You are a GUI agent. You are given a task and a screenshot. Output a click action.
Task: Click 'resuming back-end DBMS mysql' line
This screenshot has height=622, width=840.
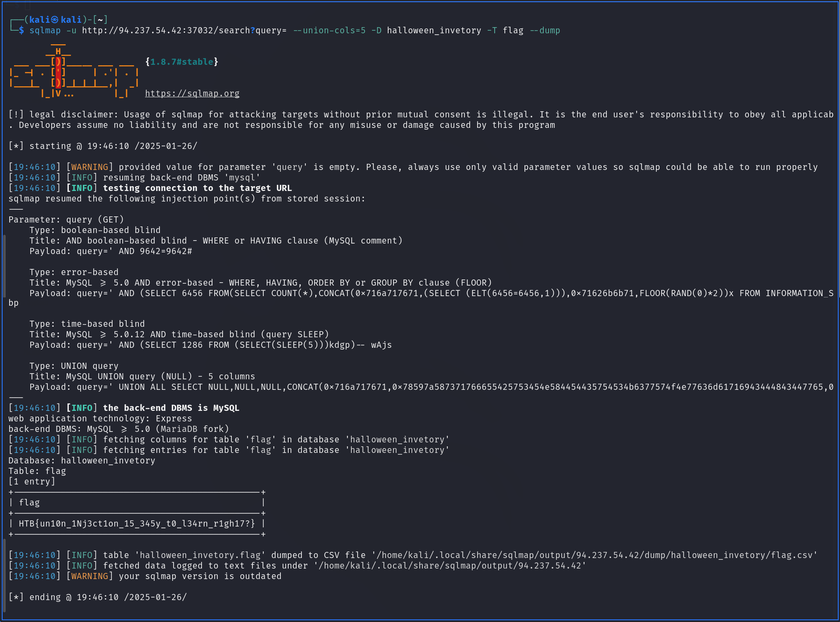[135, 177]
